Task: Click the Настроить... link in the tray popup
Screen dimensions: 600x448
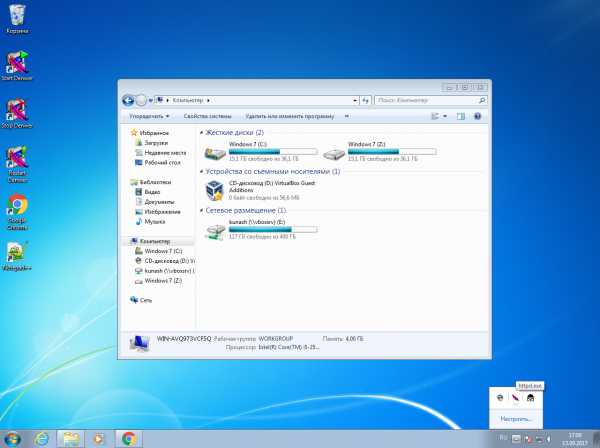Action: [x=516, y=419]
